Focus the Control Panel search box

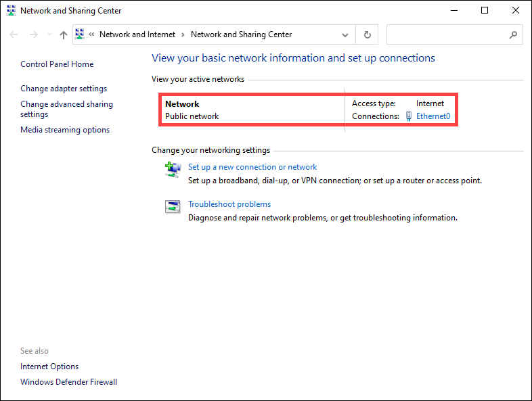(447, 34)
